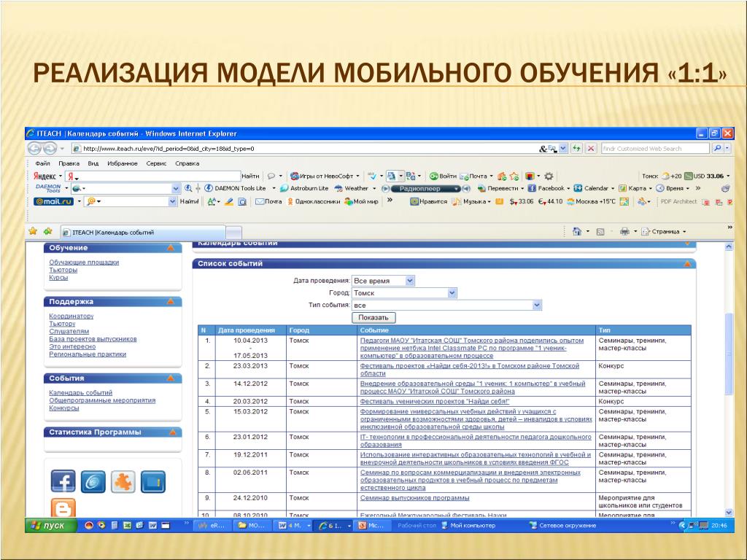Go back with the browser Back arrow
Screen dimensions: 747x560
click(34, 148)
